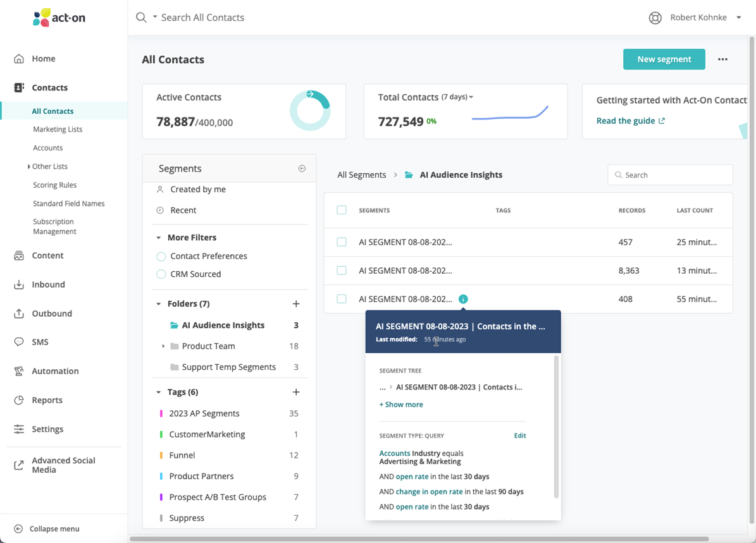Tick the select-all segments header checkbox
The width and height of the screenshot is (756, 543).
[342, 210]
